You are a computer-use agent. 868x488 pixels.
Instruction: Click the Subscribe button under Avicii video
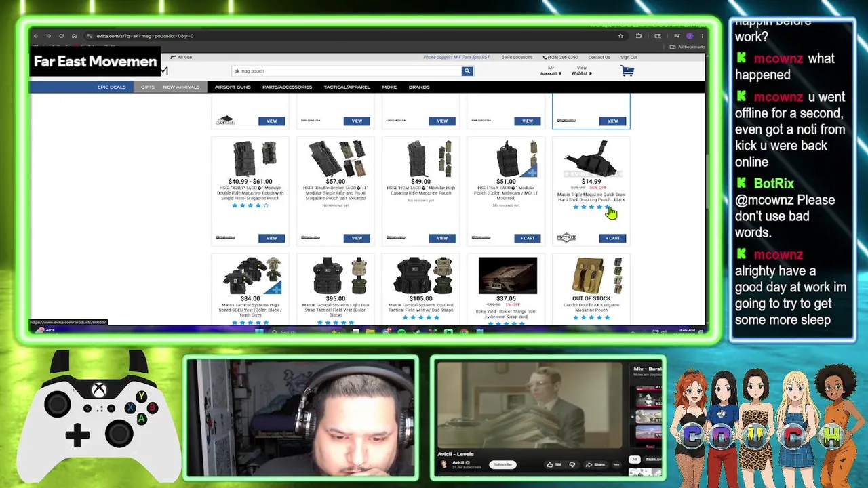point(502,464)
